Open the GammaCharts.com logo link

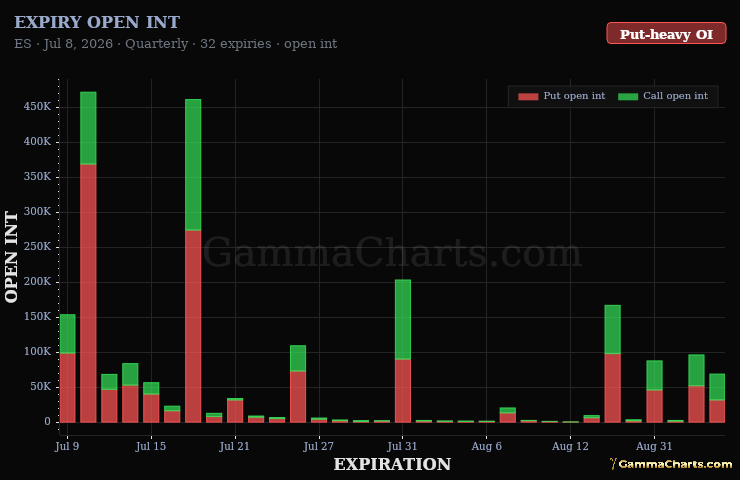671,464
